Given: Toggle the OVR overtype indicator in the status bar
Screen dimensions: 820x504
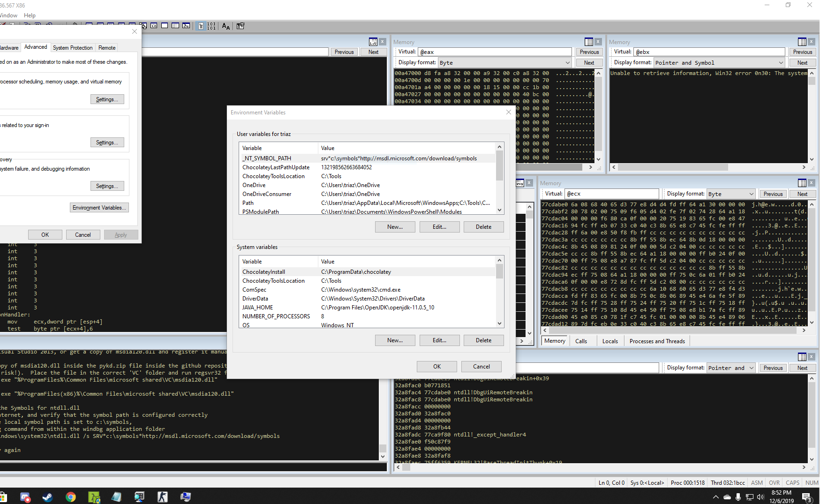Looking at the screenshot, I should tap(774, 482).
